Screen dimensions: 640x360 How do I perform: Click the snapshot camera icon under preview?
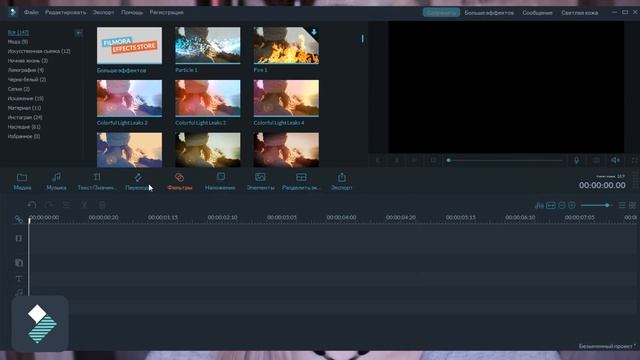596,160
